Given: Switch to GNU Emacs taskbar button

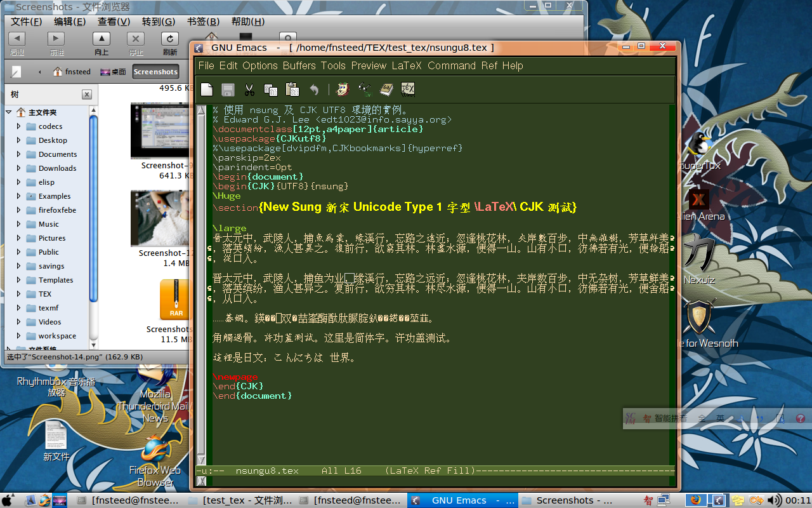Looking at the screenshot, I should pyautogui.click(x=462, y=500).
